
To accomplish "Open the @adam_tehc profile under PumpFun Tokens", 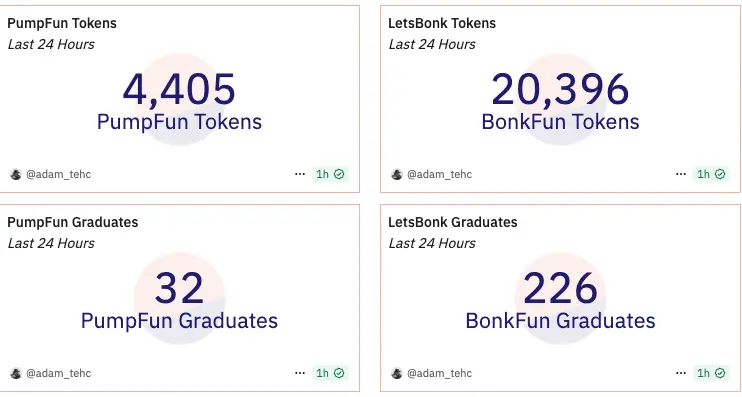I will [58, 174].
